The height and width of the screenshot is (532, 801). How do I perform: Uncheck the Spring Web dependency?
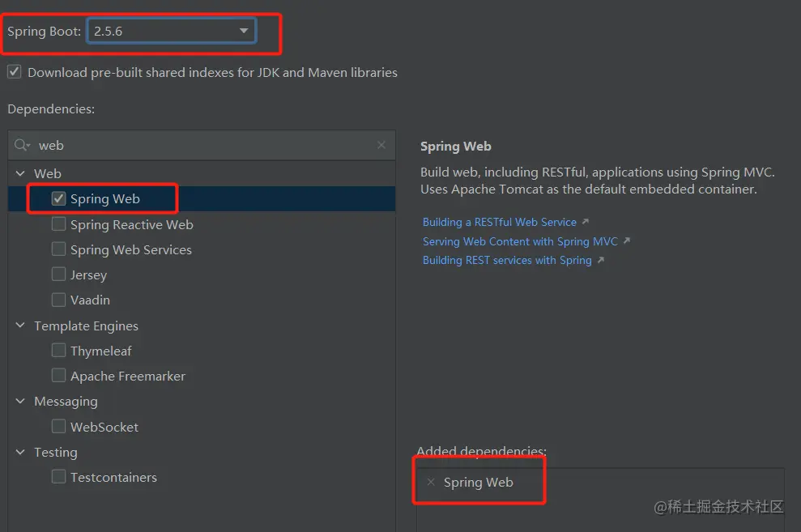pyautogui.click(x=58, y=198)
